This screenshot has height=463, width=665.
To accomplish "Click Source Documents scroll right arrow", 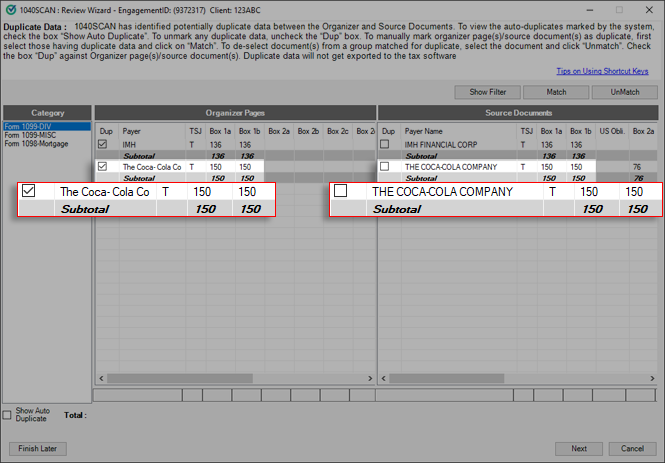I will [x=652, y=378].
